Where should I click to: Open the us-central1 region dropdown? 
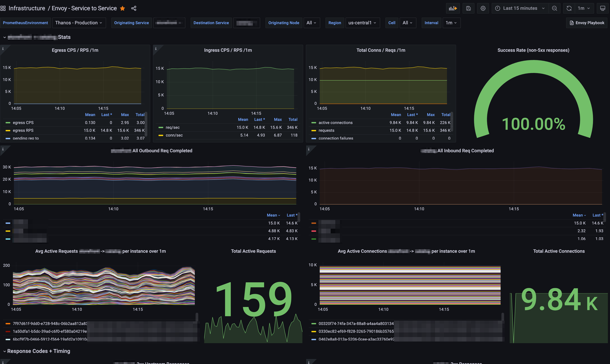pyautogui.click(x=362, y=23)
